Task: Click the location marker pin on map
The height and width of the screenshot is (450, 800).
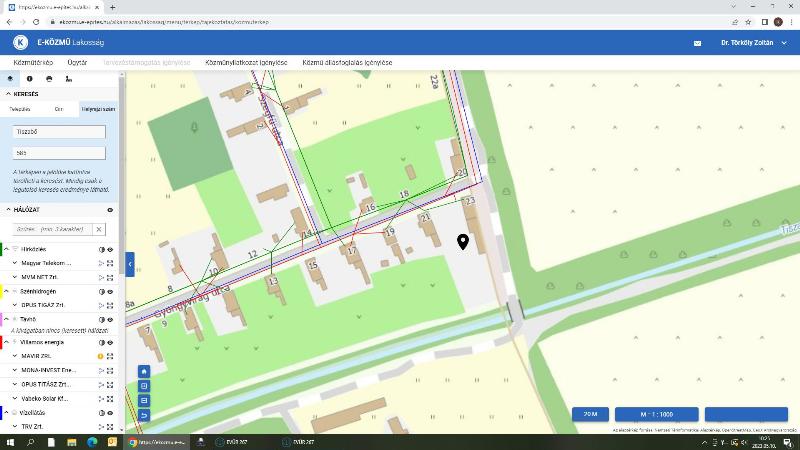Action: click(463, 241)
